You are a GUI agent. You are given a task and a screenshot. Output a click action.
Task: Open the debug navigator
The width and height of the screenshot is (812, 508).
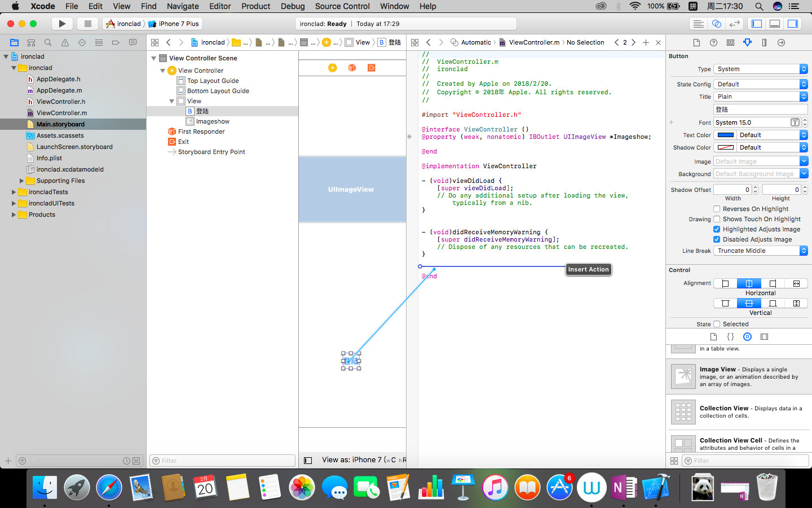pos(99,42)
